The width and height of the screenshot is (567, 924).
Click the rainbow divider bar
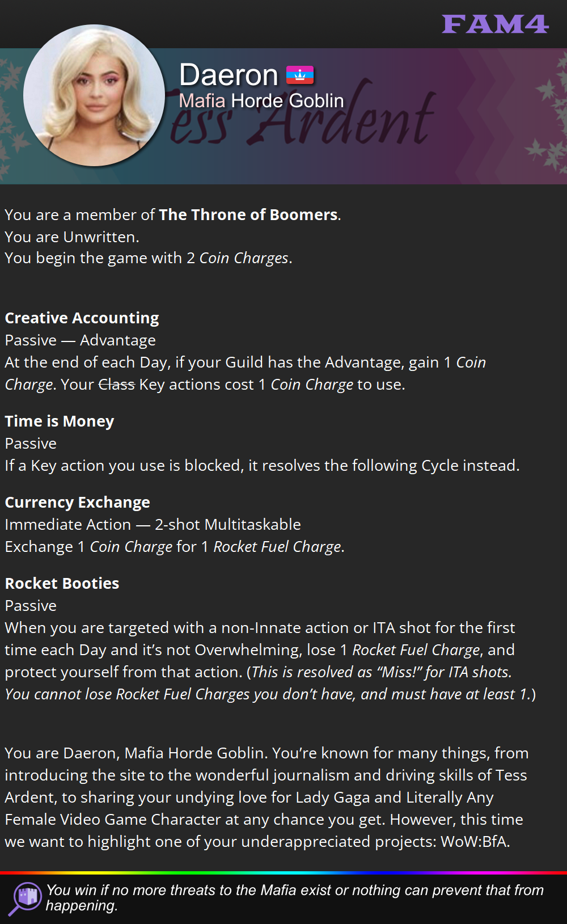point(283,872)
